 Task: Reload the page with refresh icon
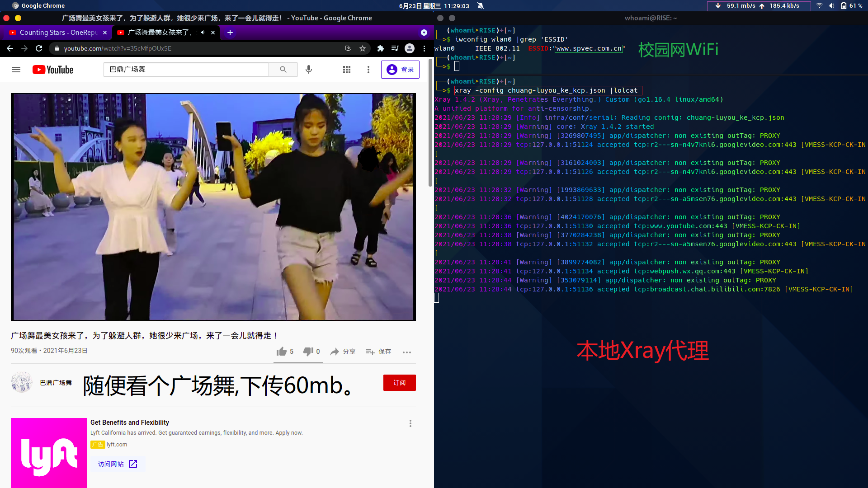[39, 48]
